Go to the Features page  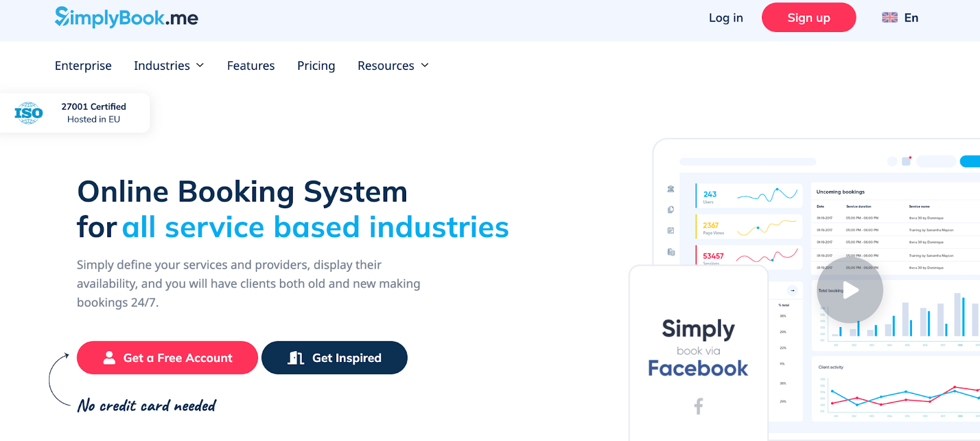251,66
